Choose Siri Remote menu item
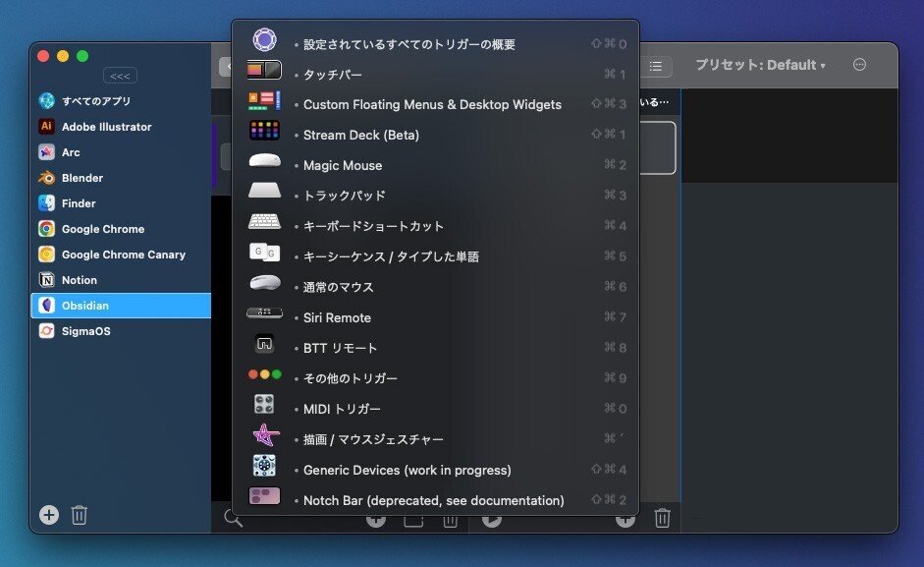The width and height of the screenshot is (924, 567). point(435,317)
